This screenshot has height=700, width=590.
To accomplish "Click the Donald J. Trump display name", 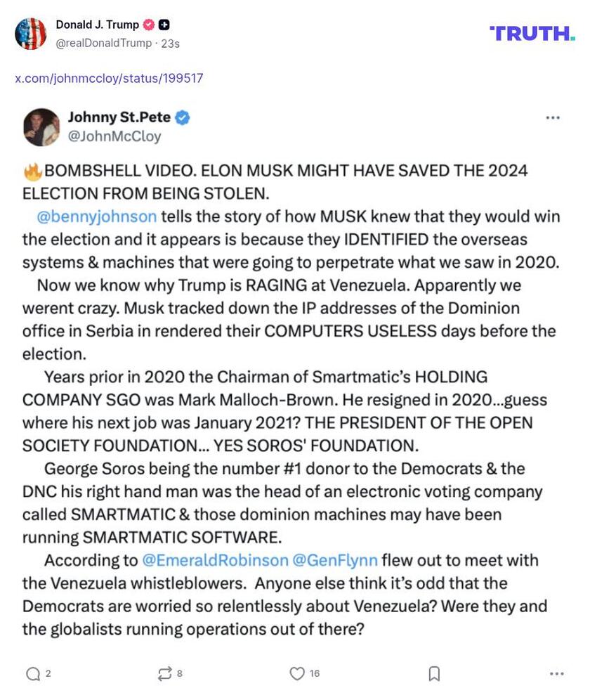I will click(x=97, y=25).
